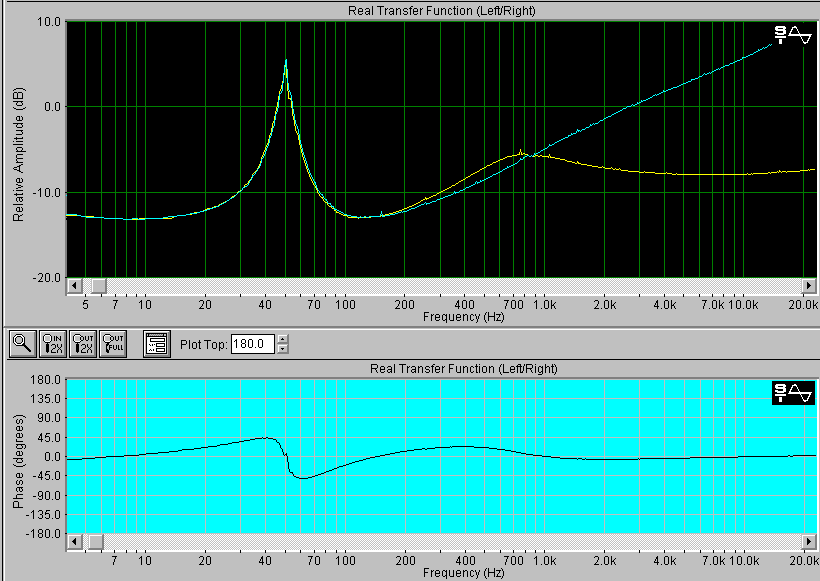Click the -20.0 value on amplitude axis

pyautogui.click(x=47, y=278)
